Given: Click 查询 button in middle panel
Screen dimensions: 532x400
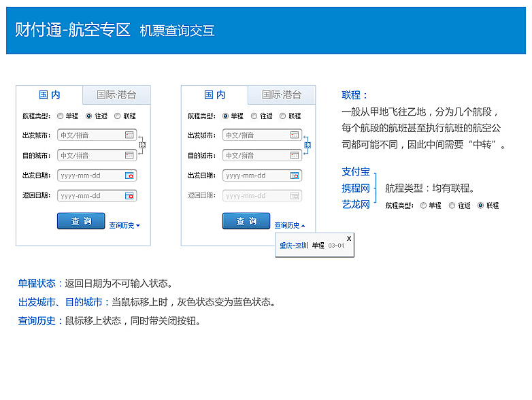Looking at the screenshot, I should tap(246, 221).
